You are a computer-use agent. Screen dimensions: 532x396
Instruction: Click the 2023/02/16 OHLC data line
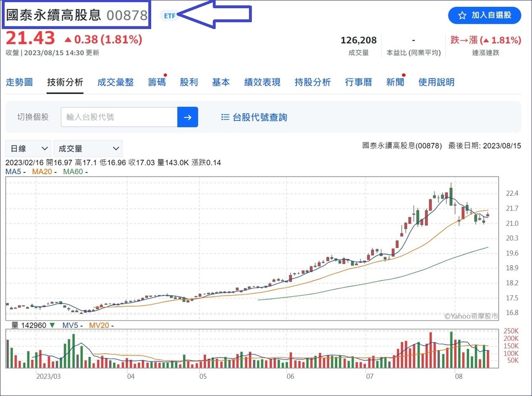(113, 163)
